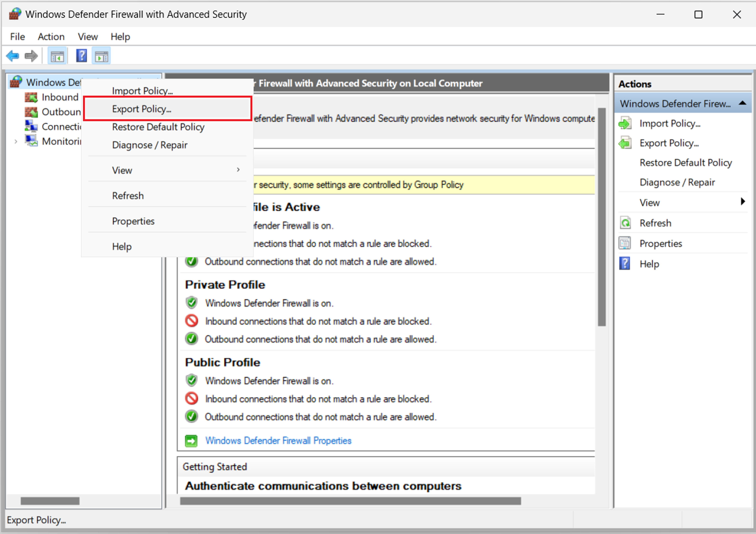Open the View submenu arrow in the Actions pane
Viewport: 756px width, 534px height.
click(x=743, y=201)
